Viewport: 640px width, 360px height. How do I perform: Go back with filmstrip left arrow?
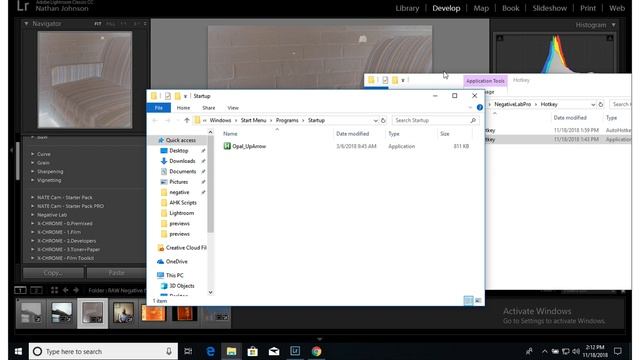point(65,290)
